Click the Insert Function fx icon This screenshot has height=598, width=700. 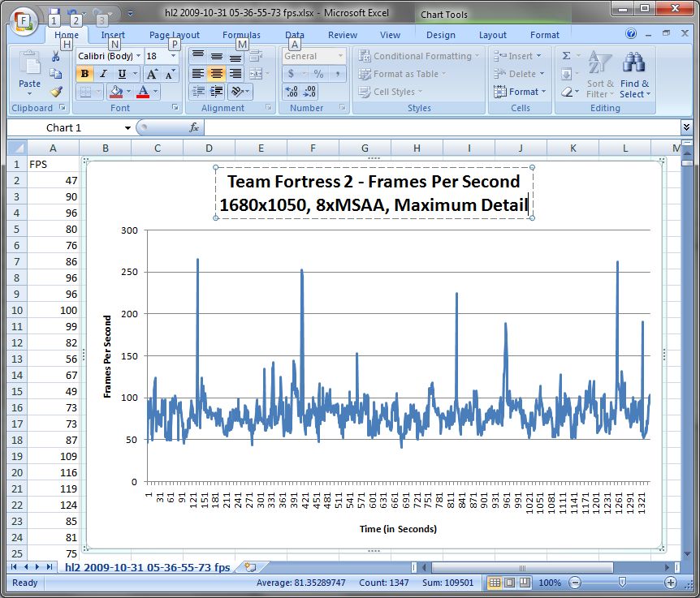pos(194,128)
